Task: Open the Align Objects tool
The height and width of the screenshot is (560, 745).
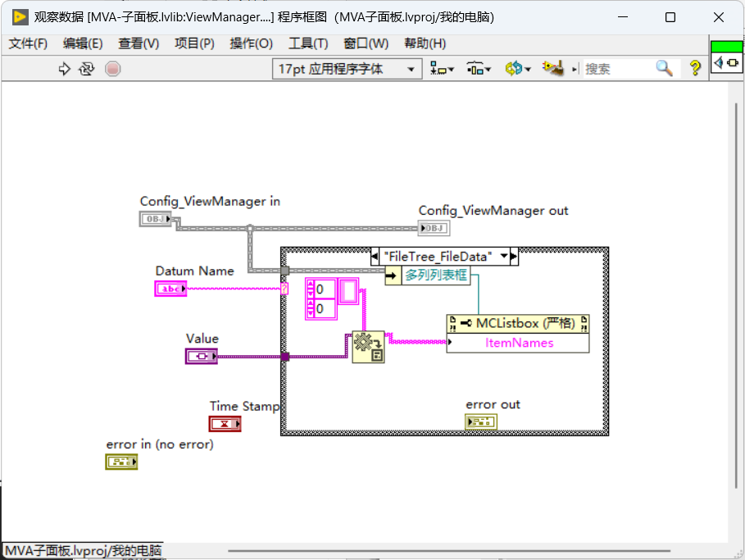Action: click(442, 69)
